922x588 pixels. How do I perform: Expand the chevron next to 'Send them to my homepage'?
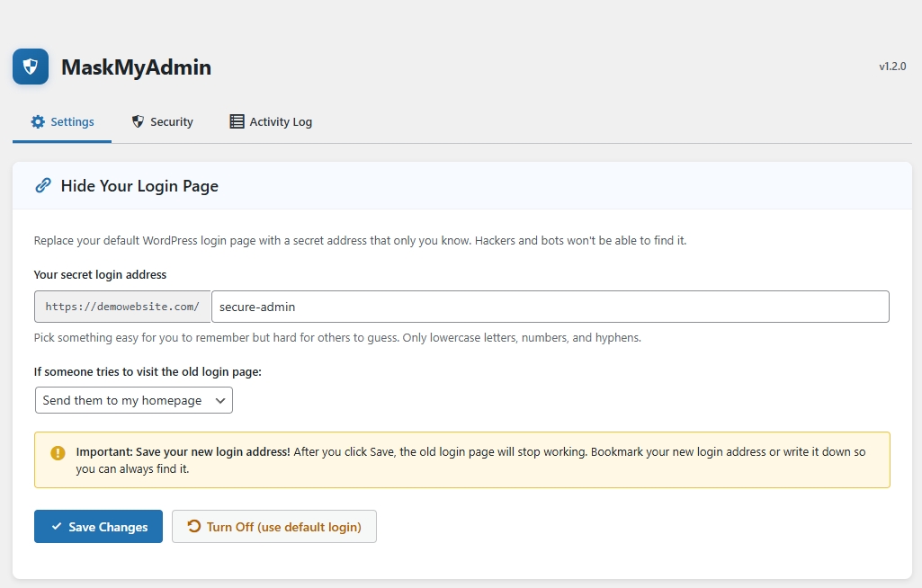click(x=221, y=400)
